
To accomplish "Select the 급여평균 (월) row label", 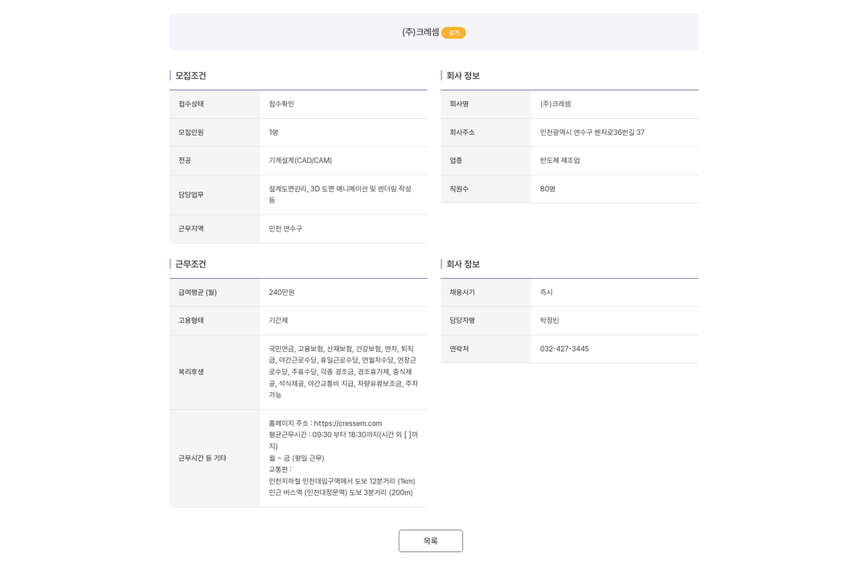I will point(197,292).
